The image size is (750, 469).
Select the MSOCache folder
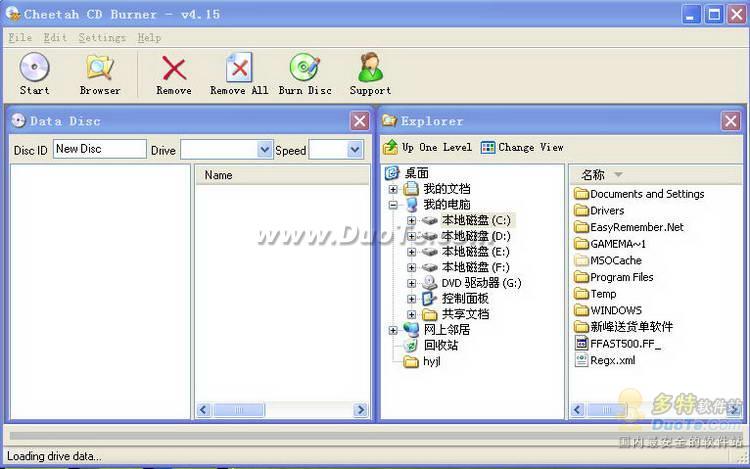(608, 260)
